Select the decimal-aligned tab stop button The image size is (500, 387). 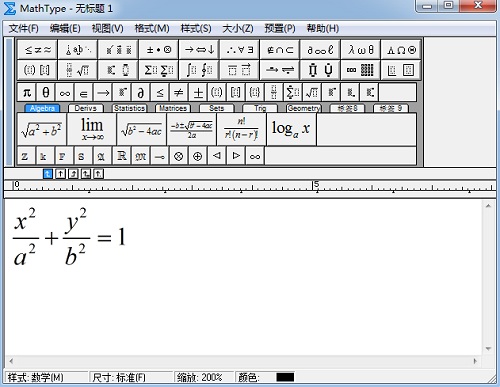(x=98, y=174)
